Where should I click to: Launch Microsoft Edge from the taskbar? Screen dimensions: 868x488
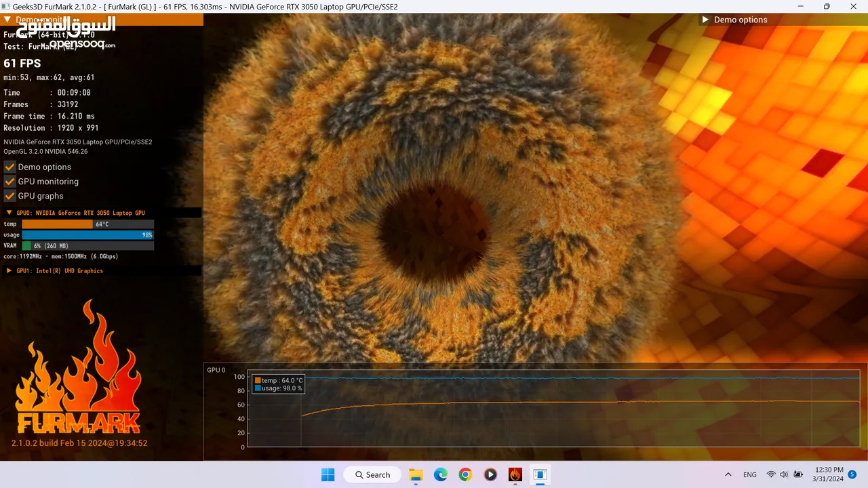441,474
